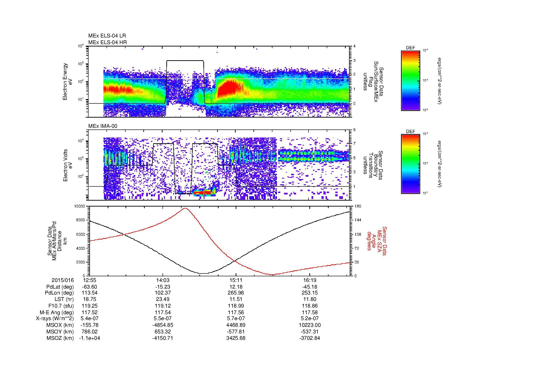555x392 pixels.
Task: Click the 'LST (hr)' row label
Action: [x=64, y=300]
